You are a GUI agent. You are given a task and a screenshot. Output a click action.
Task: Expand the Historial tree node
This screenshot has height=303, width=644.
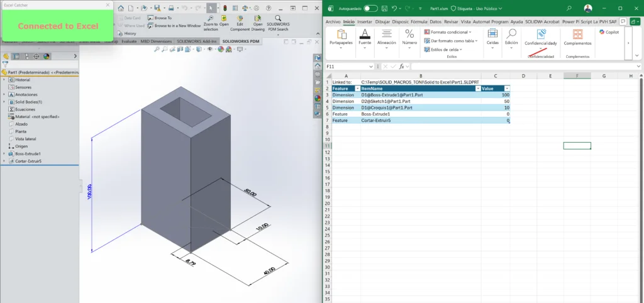(4, 80)
